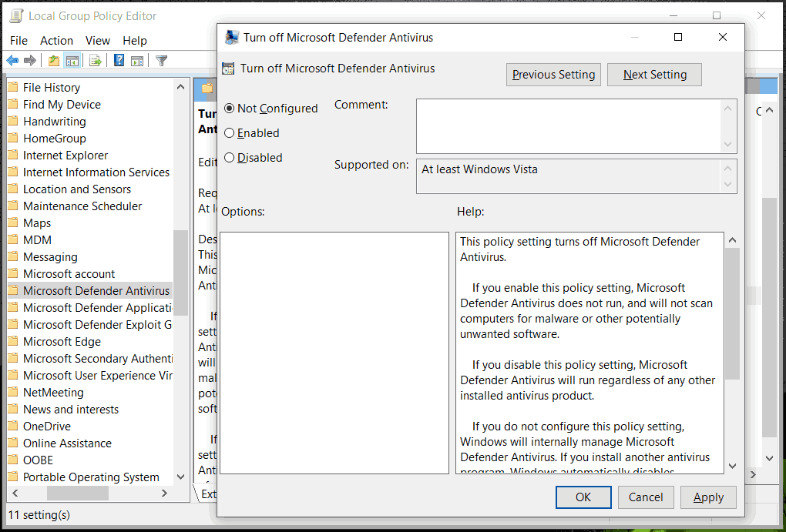Click the Help text scroll down arrow
The width and height of the screenshot is (786, 532).
click(732, 466)
